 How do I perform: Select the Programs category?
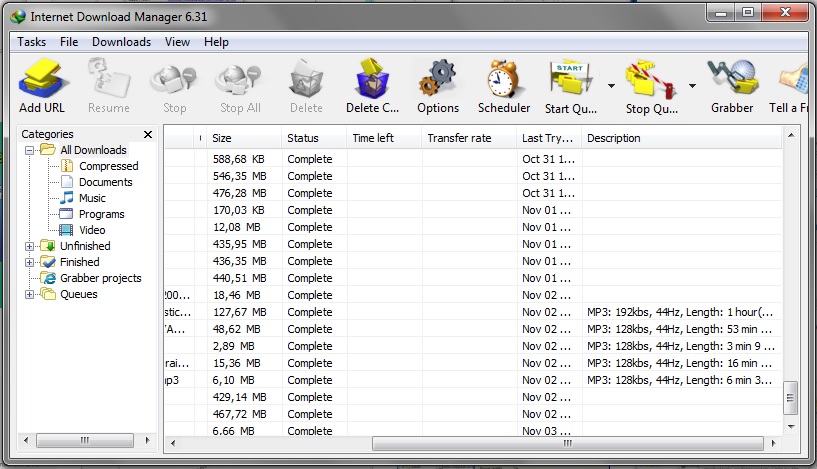pos(102,214)
